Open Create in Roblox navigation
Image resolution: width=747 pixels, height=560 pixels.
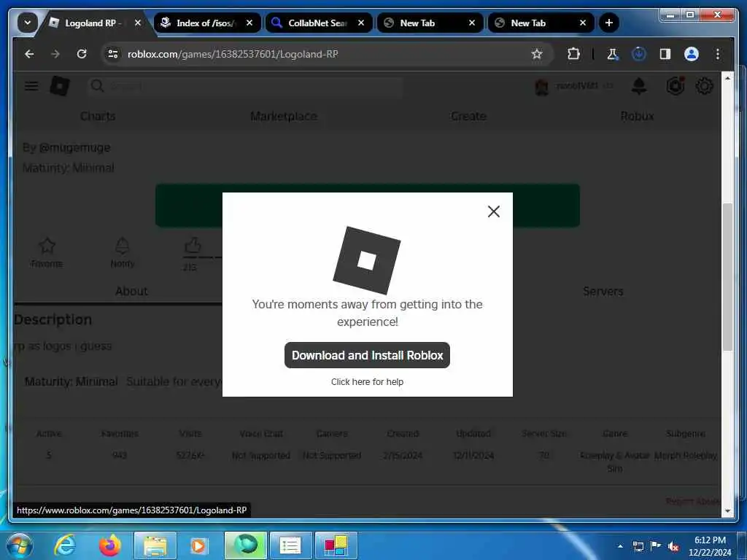click(x=468, y=116)
